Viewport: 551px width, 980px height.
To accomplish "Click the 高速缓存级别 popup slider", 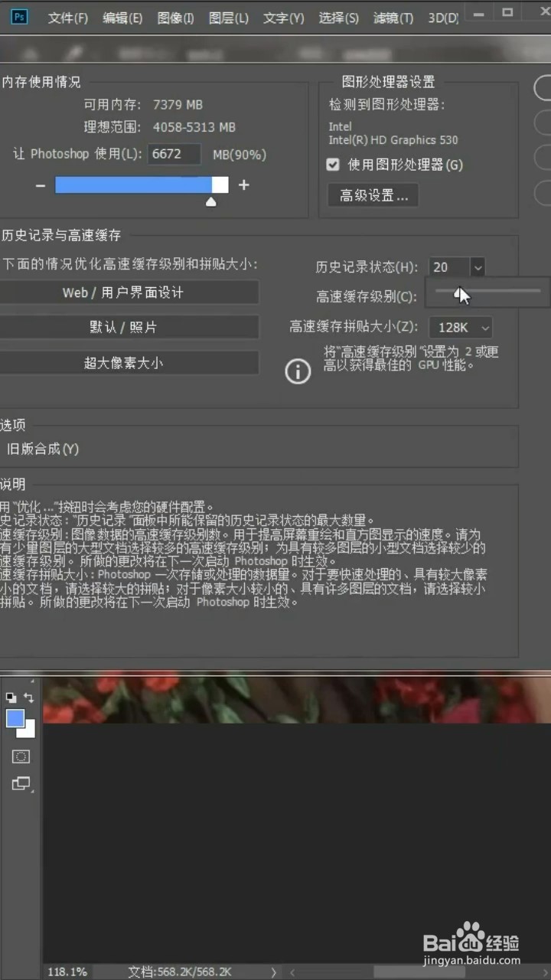I will click(x=487, y=292).
